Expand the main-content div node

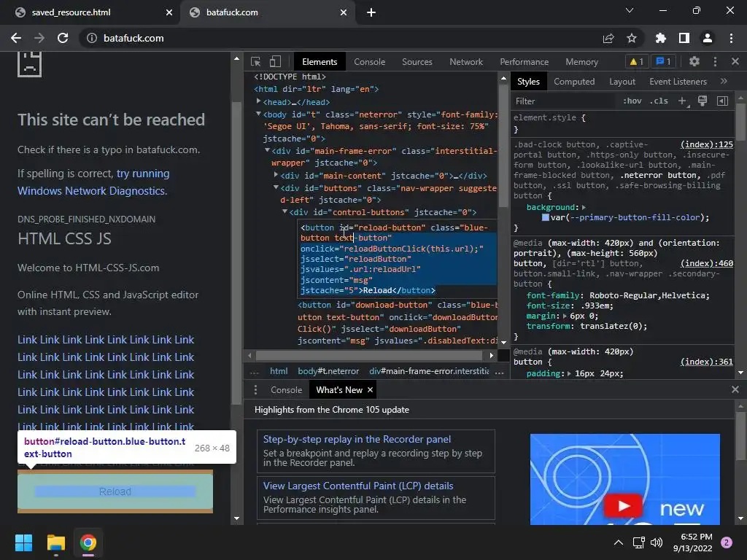276,175
